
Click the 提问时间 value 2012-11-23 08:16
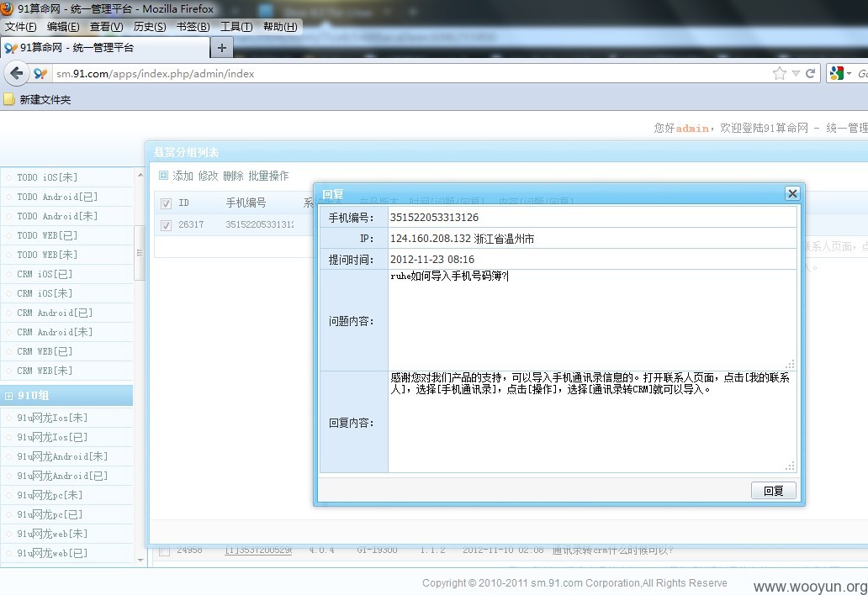click(432, 260)
